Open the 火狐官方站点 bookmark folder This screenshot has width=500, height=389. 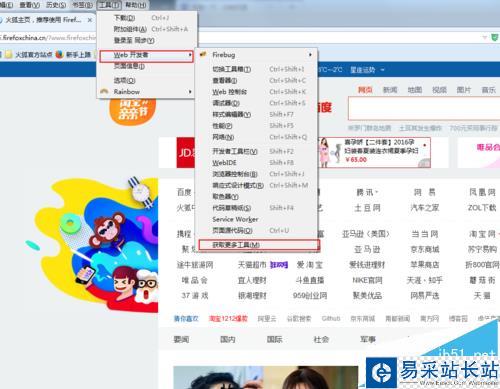[29, 54]
